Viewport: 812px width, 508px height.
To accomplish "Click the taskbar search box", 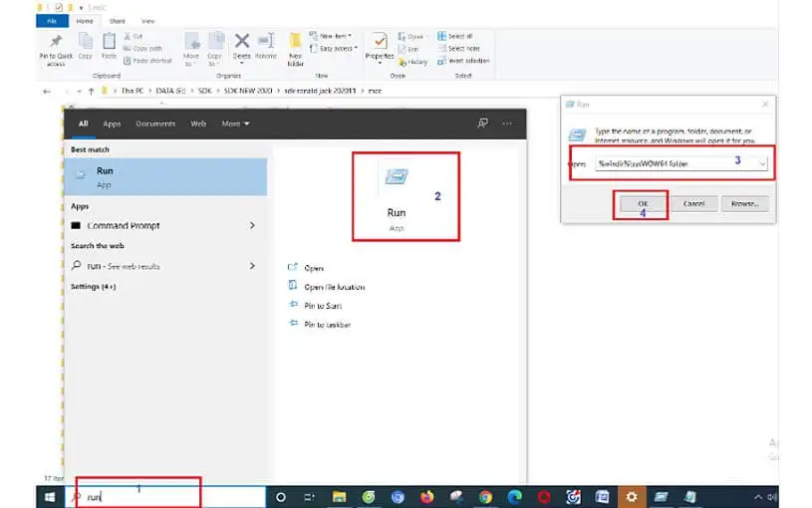I will coord(165,497).
